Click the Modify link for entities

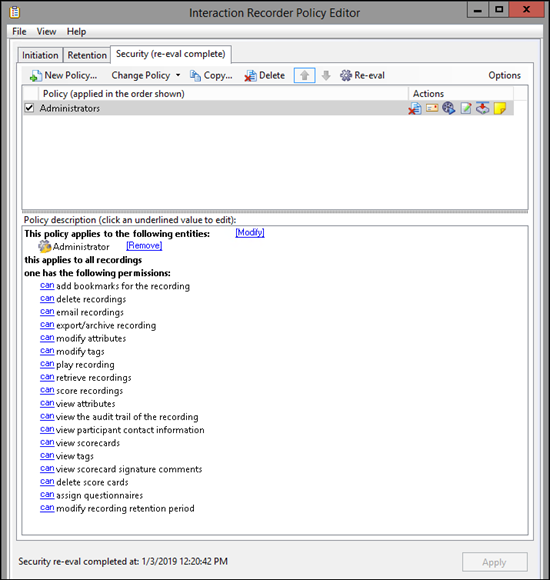coord(250,232)
